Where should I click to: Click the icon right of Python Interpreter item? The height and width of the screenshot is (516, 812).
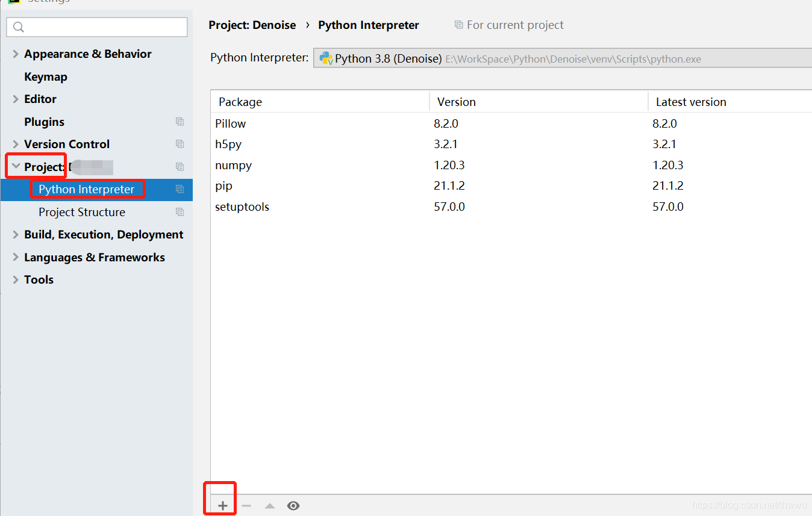tap(180, 189)
